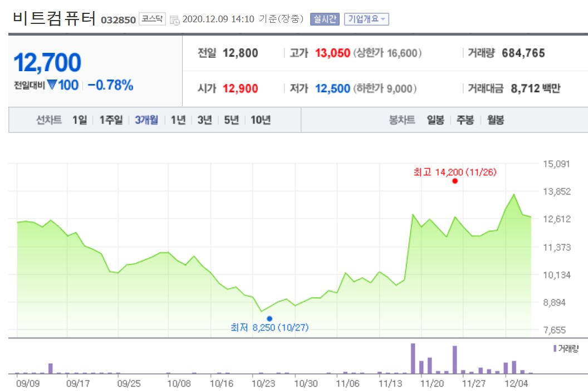Click the 2020.12.09 14:10 timestamp
Screen dimensions: 588x391
[x=218, y=19]
